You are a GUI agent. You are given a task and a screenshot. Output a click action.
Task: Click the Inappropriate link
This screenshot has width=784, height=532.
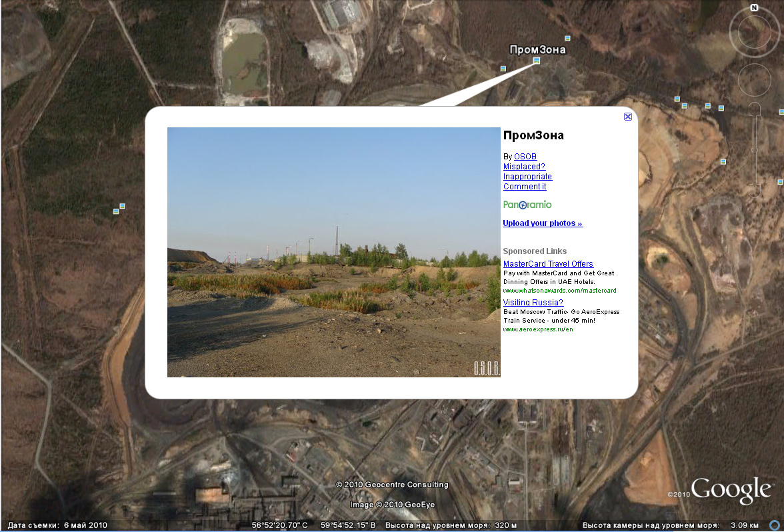coord(527,177)
